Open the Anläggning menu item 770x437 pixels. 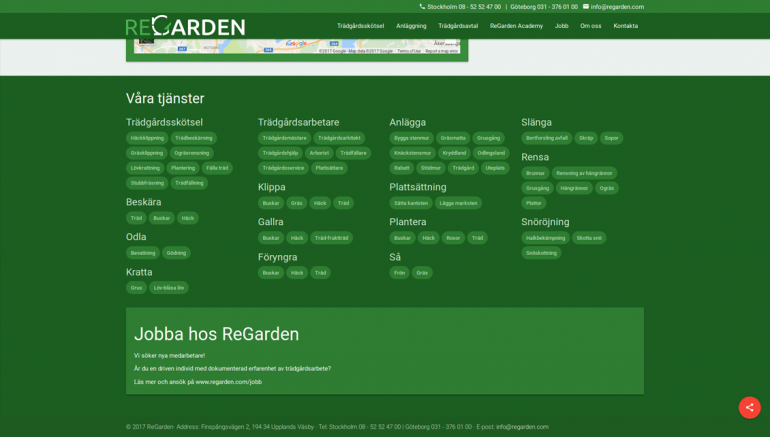tap(411, 26)
